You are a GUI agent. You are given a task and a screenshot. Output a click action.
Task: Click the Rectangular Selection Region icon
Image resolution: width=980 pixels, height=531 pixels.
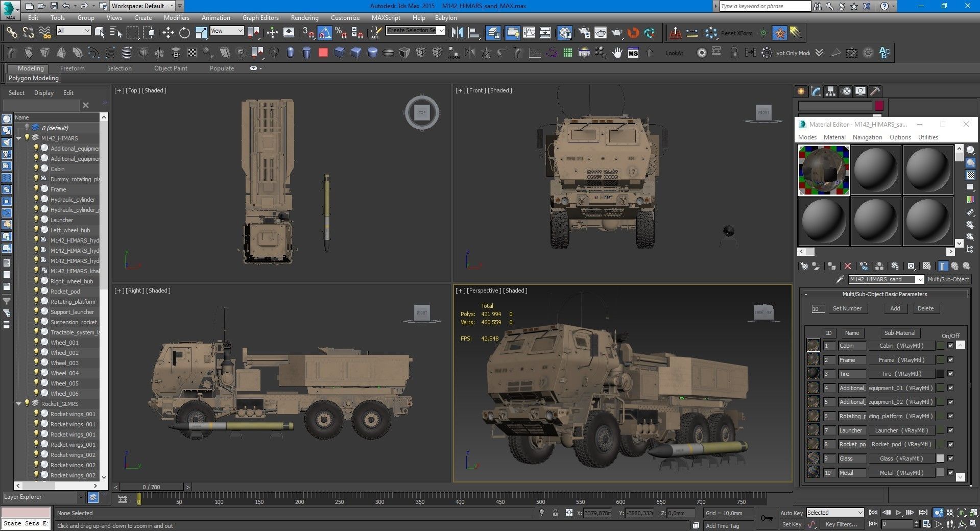(132, 33)
